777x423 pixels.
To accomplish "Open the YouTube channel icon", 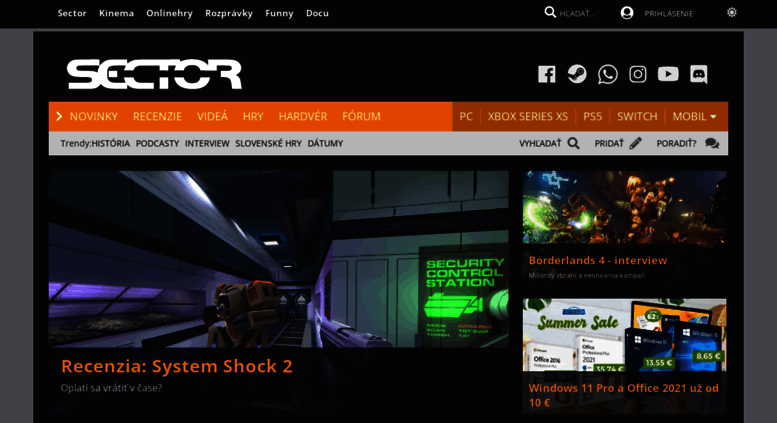I will click(668, 74).
